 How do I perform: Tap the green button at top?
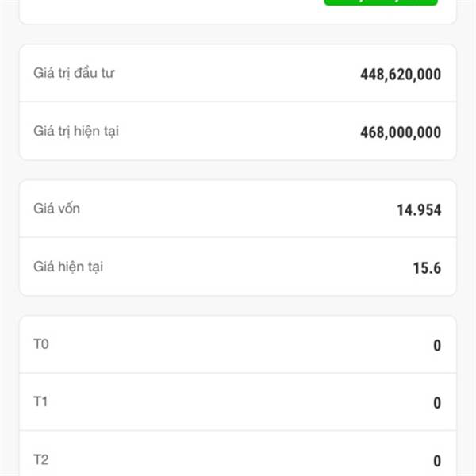tap(381, 2)
